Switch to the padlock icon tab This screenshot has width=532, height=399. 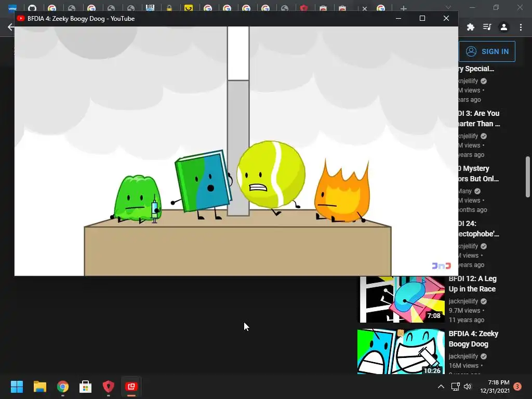[x=169, y=8]
